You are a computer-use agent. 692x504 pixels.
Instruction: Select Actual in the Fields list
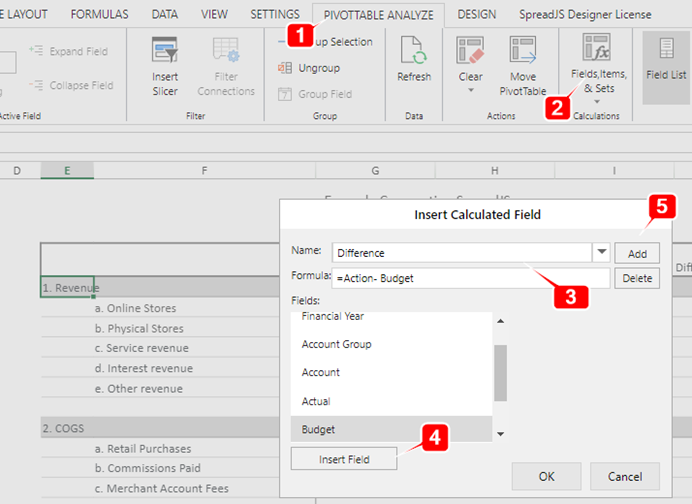(x=391, y=401)
